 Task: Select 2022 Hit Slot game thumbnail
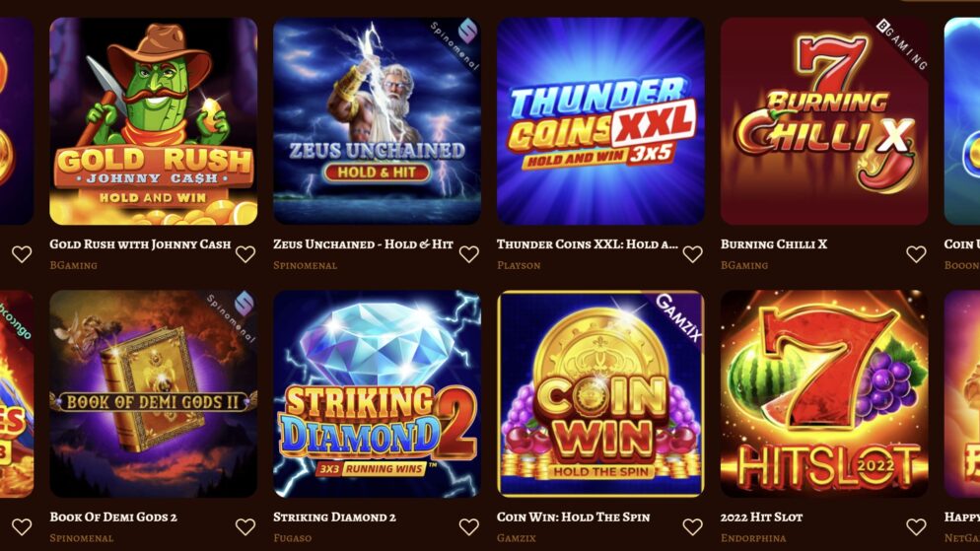click(824, 393)
